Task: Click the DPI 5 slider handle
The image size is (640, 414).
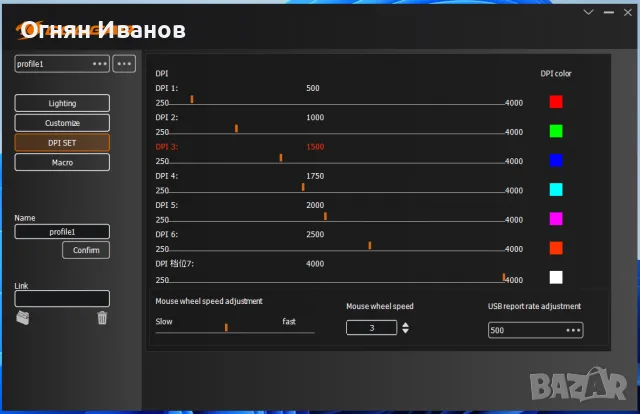Action: (x=325, y=216)
